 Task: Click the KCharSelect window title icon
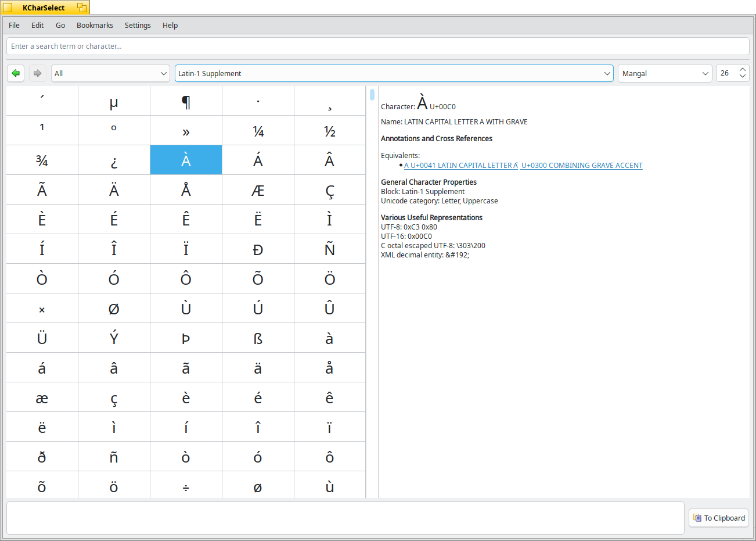click(x=8, y=8)
